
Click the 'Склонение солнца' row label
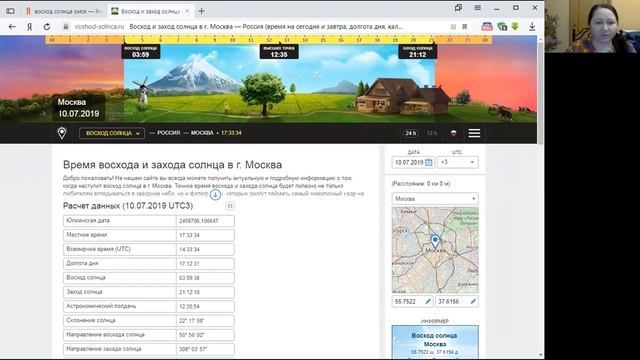click(91, 320)
